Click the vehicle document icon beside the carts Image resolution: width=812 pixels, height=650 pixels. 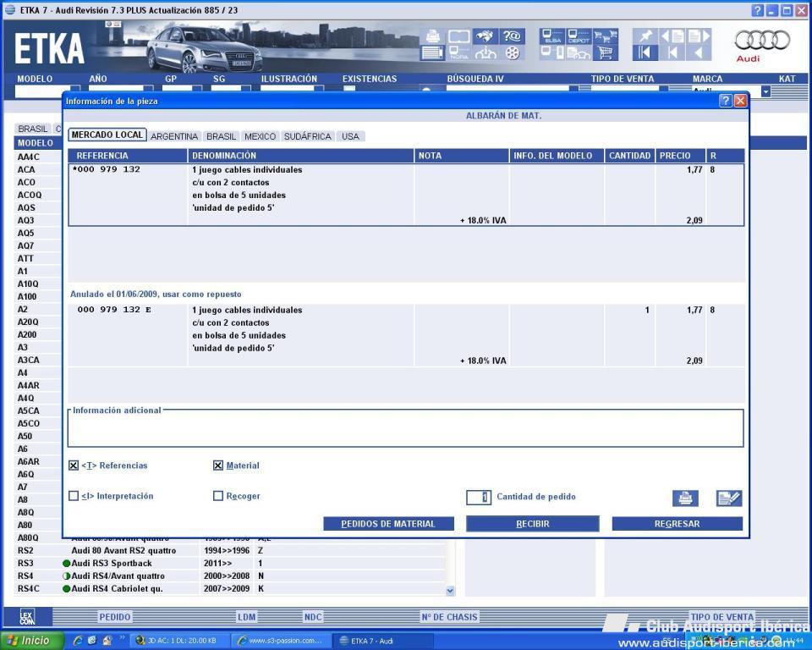tap(579, 52)
